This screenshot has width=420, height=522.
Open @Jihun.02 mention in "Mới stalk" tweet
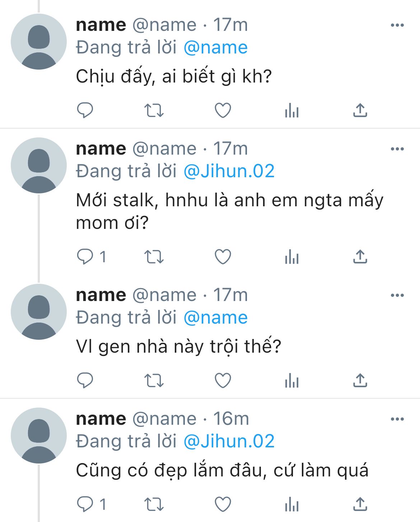tap(229, 171)
